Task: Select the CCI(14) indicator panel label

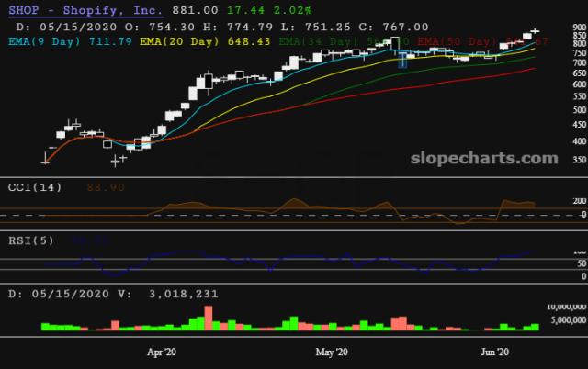Action: point(37,186)
